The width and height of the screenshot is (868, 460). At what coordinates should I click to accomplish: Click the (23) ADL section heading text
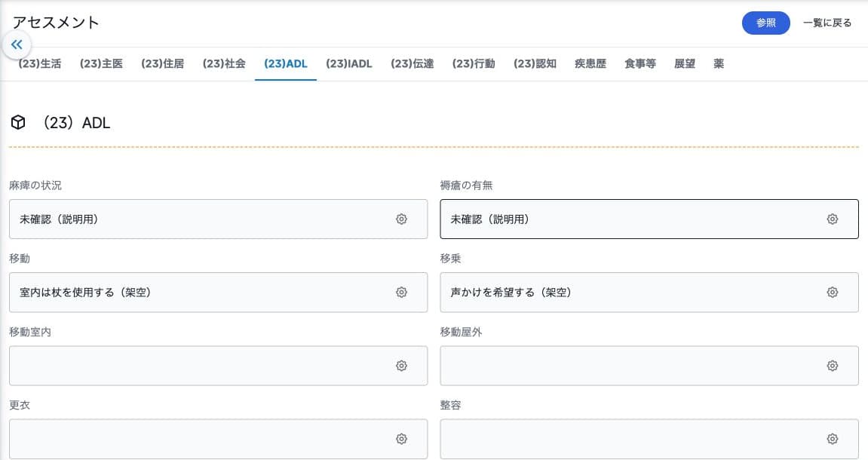pos(76,123)
